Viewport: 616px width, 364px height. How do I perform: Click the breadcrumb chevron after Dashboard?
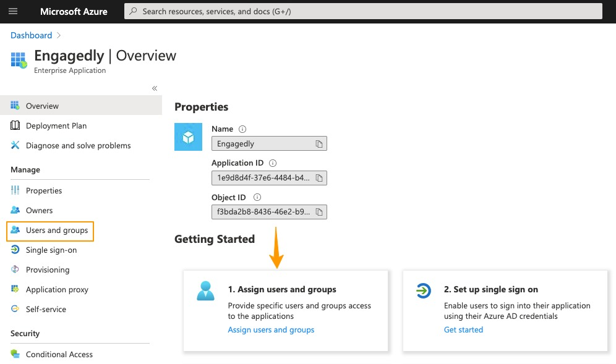(x=59, y=35)
